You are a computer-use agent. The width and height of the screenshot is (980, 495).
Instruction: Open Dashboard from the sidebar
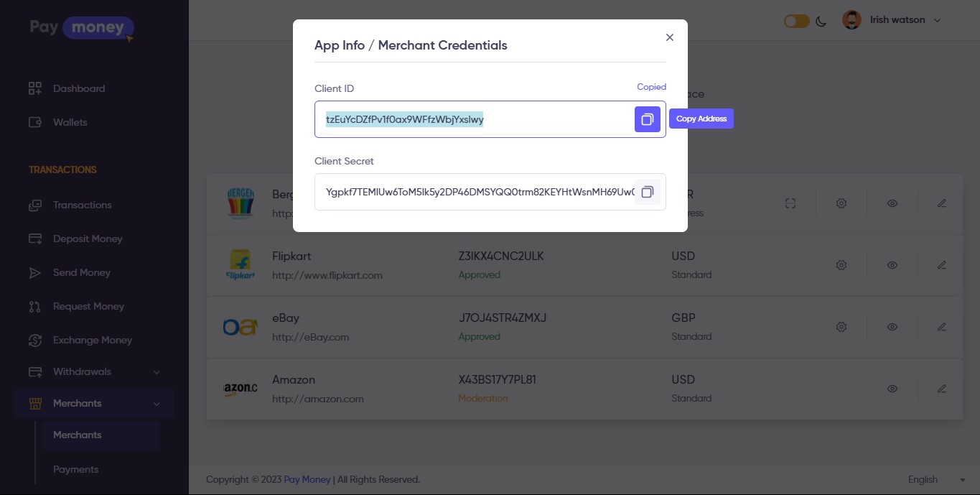point(79,88)
